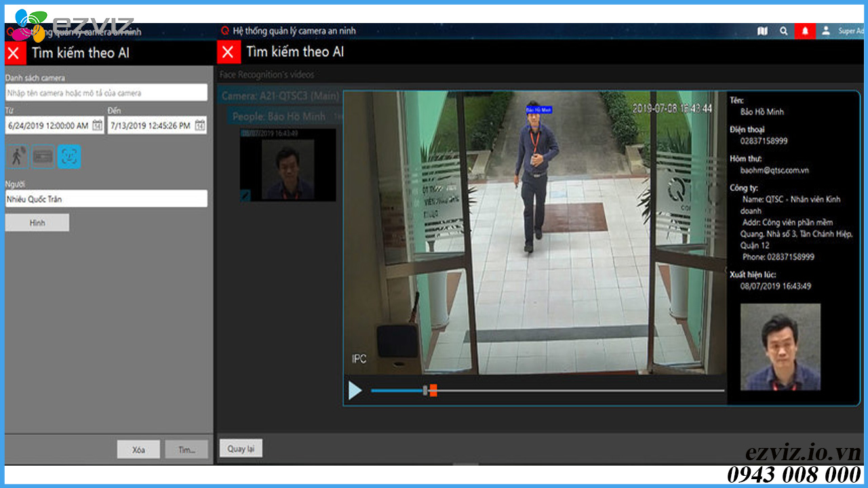Collapse the Camera: A21-QTSC3 (Main) group

click(x=278, y=96)
